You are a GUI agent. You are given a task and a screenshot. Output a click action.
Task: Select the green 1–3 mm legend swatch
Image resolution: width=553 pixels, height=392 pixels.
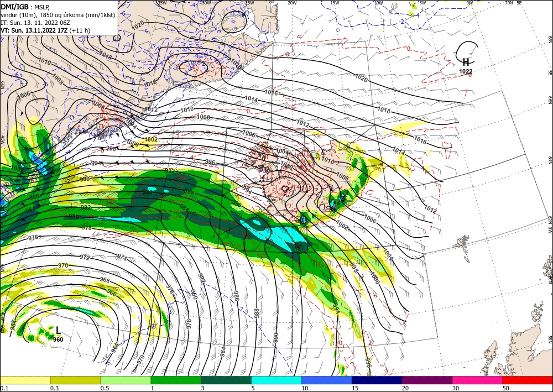tap(176, 380)
